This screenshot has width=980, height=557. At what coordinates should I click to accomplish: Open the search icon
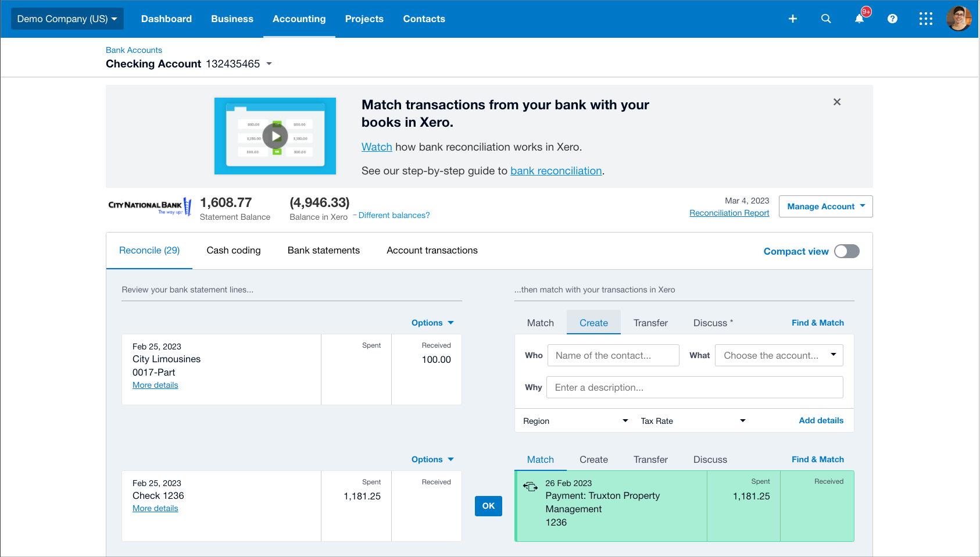pyautogui.click(x=826, y=19)
